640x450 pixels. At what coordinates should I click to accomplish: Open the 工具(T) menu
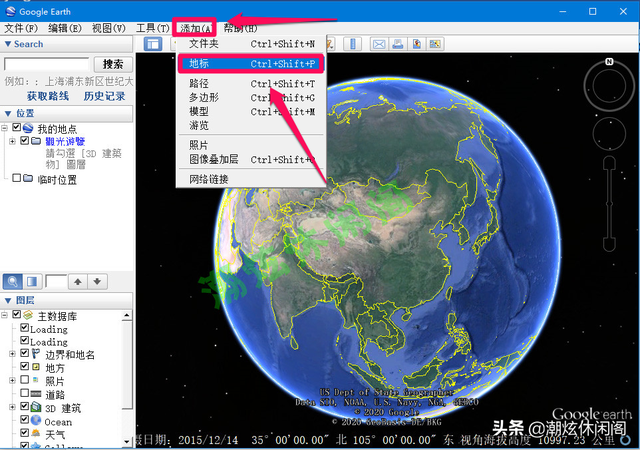152,28
